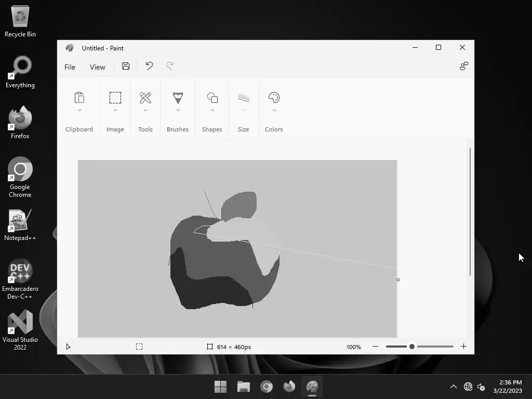Show hidden icons in system tray
Image resolution: width=532 pixels, height=399 pixels.
coord(453,387)
